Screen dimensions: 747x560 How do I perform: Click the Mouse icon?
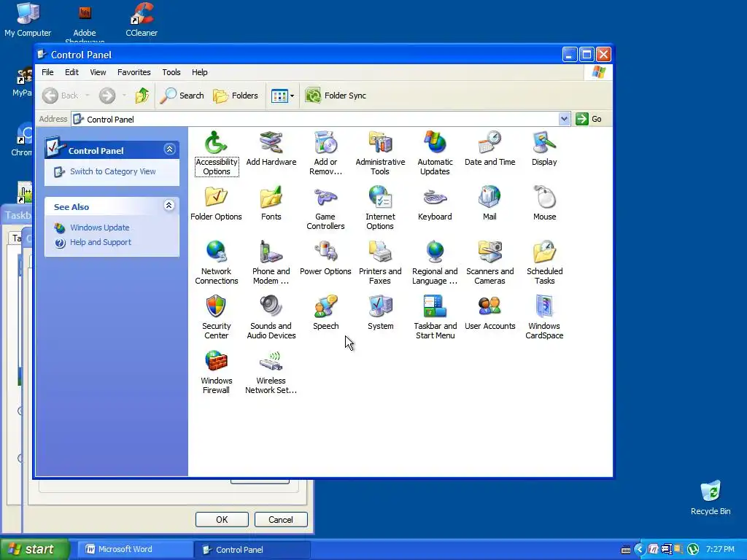click(544, 203)
